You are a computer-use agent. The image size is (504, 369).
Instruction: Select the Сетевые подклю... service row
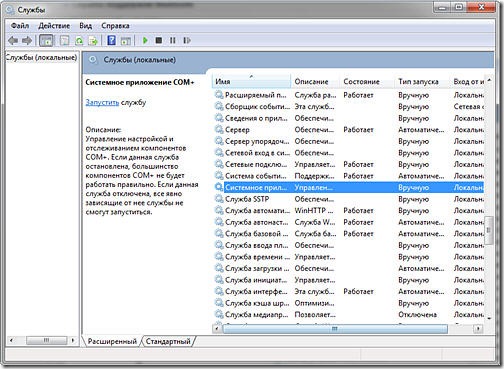(349, 164)
